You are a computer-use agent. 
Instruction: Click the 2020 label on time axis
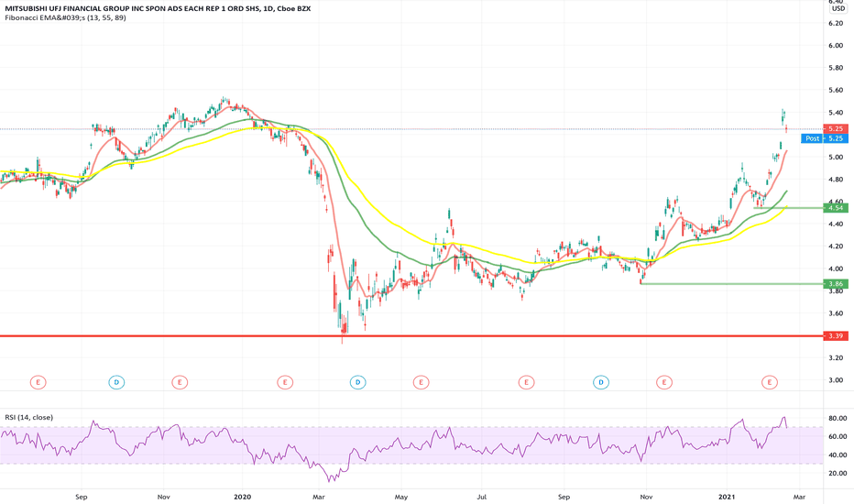click(x=243, y=497)
